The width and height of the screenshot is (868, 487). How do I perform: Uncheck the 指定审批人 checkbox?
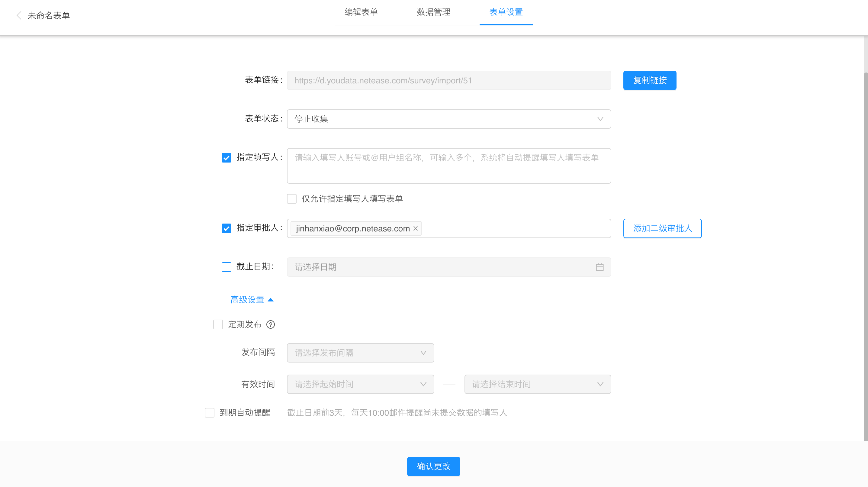click(227, 228)
